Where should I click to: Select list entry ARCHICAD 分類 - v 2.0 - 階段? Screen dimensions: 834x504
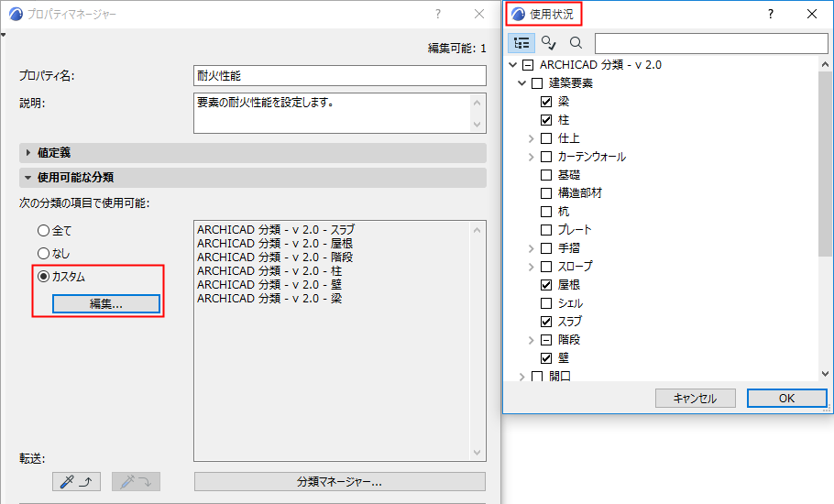coord(274,257)
